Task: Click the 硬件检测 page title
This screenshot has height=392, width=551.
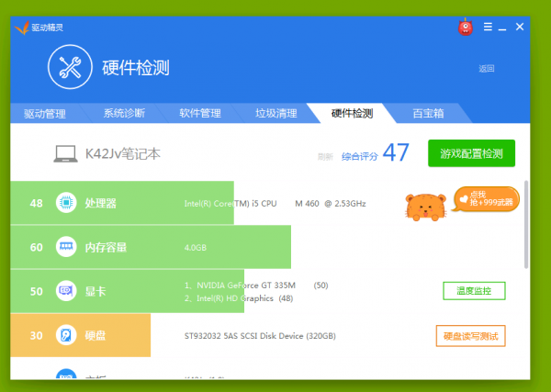Action: (x=136, y=67)
